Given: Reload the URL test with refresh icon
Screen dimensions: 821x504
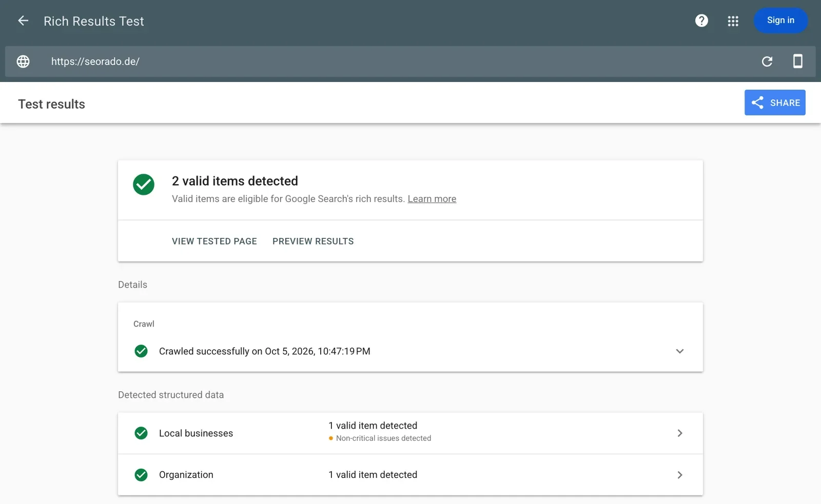Looking at the screenshot, I should [767, 62].
